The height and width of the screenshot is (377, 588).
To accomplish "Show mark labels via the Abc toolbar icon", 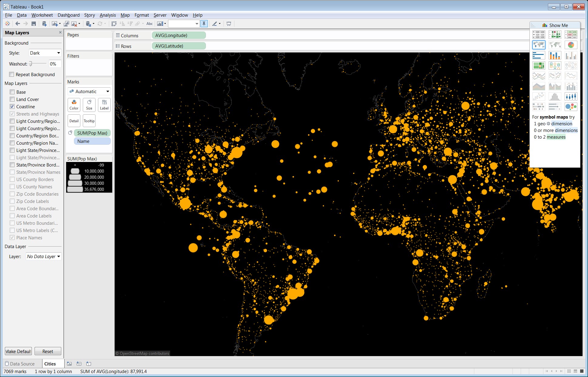I will [x=149, y=24].
